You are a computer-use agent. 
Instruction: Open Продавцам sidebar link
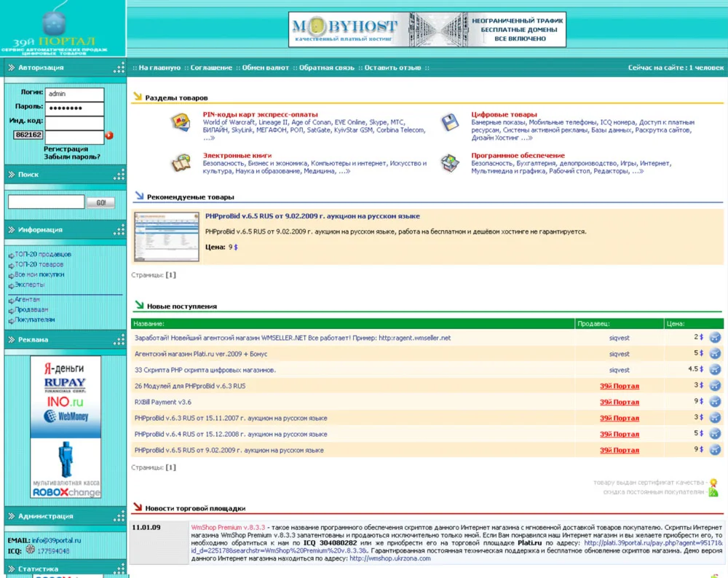31,309
